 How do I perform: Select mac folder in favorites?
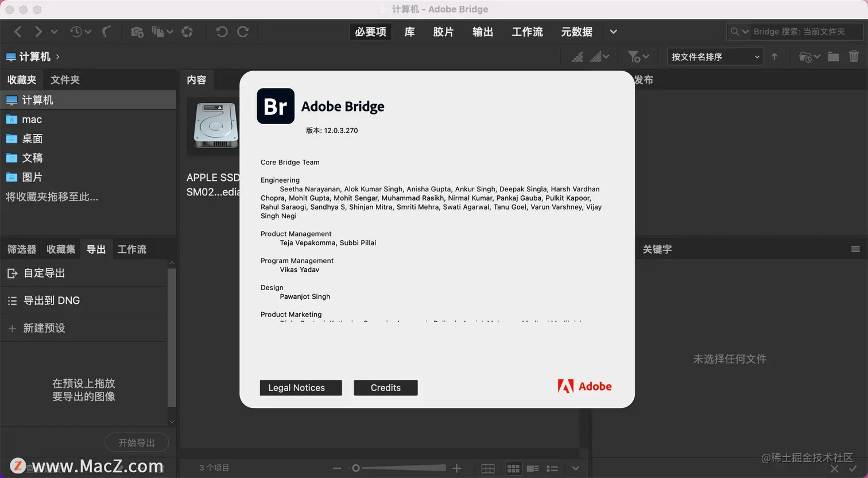pos(88,119)
